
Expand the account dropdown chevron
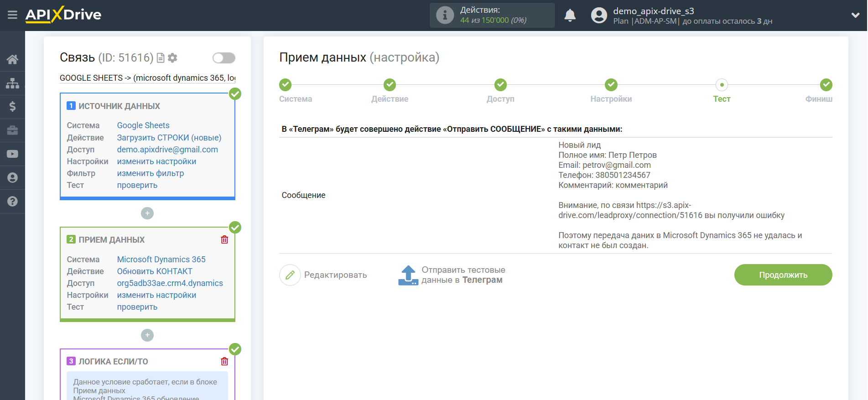(855, 16)
